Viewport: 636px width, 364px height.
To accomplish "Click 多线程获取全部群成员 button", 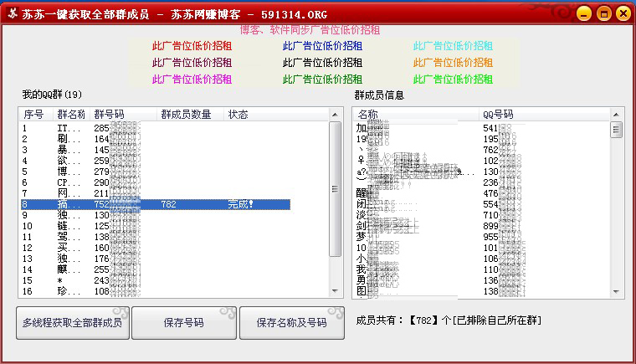I will pyautogui.click(x=73, y=322).
